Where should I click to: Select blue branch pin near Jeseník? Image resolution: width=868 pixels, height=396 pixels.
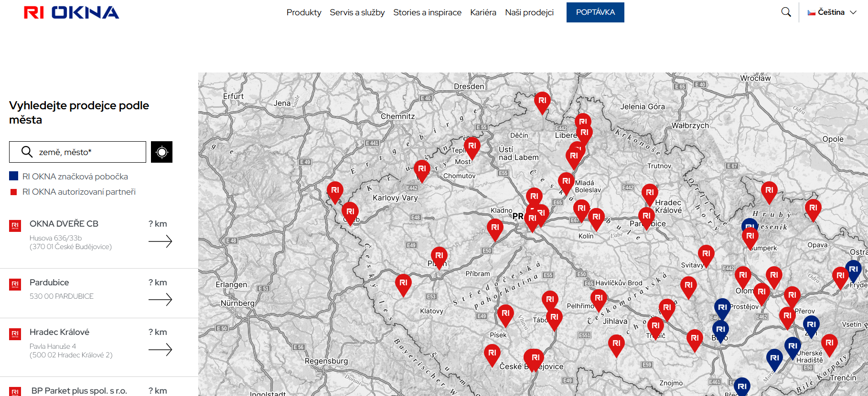[x=750, y=223]
